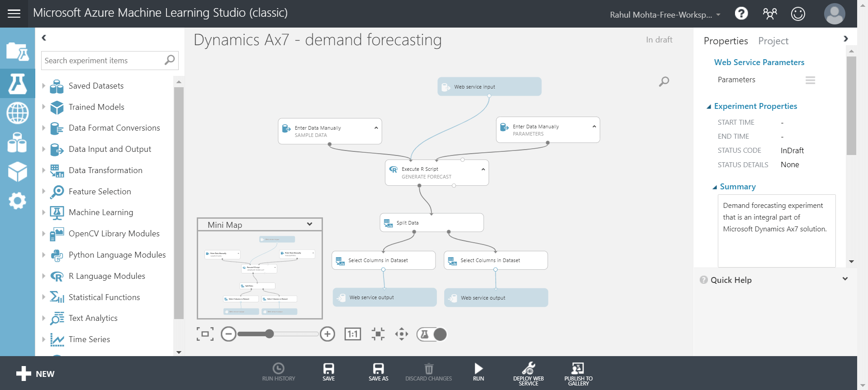Set zoom to actual size 1:1
The width and height of the screenshot is (868, 390).
(353, 334)
